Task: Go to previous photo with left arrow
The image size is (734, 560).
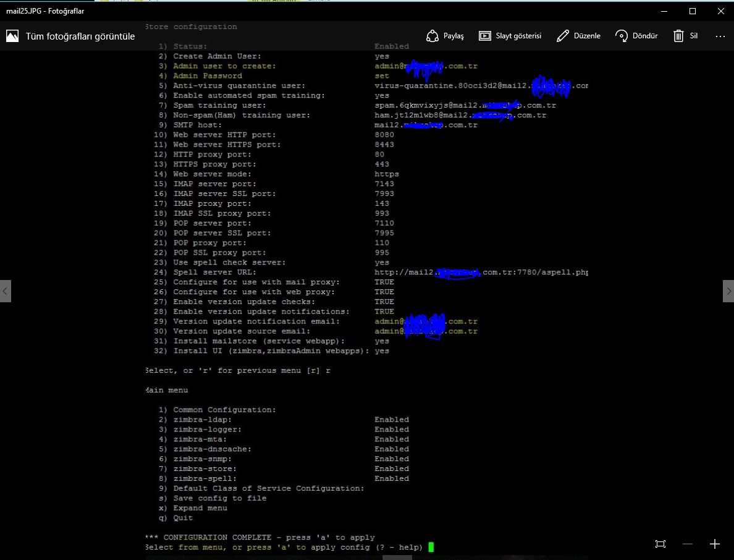Action: pyautogui.click(x=5, y=291)
